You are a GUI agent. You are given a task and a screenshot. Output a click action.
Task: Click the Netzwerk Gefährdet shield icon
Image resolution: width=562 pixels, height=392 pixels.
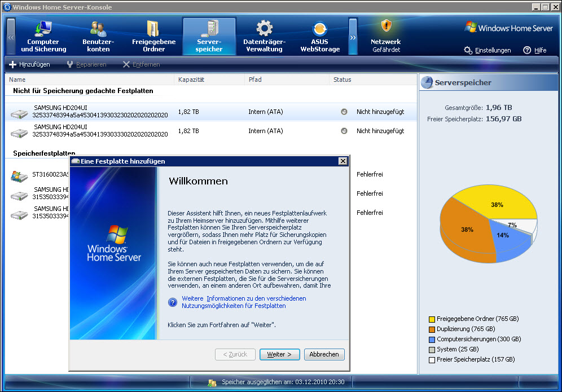[386, 26]
